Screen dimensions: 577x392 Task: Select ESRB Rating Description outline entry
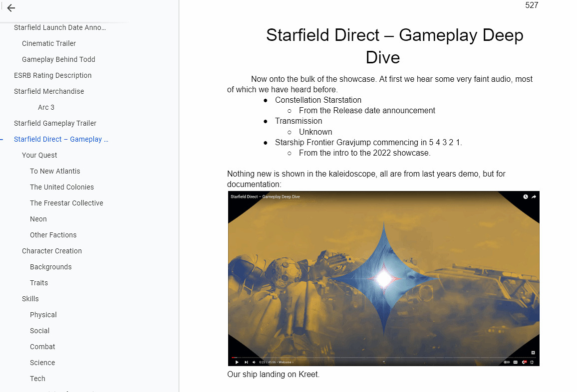(53, 75)
